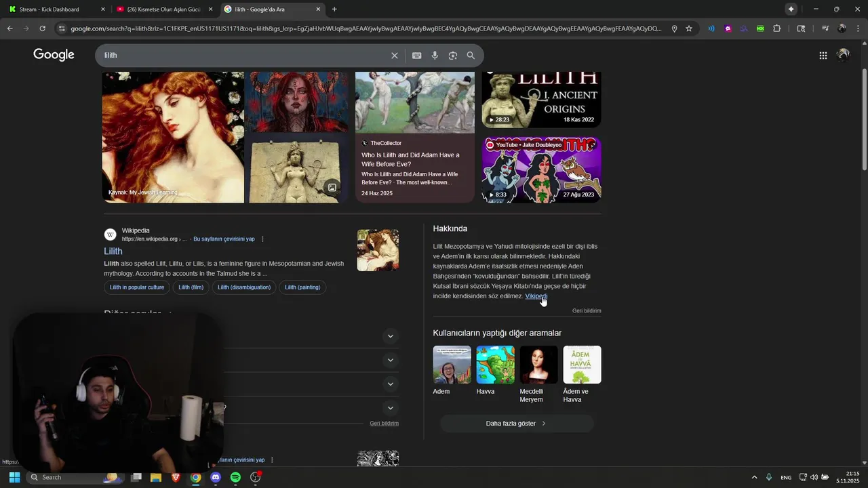This screenshot has width=868, height=488.
Task: Click the Gemini sparkle button in title bar
Action: tap(791, 9)
